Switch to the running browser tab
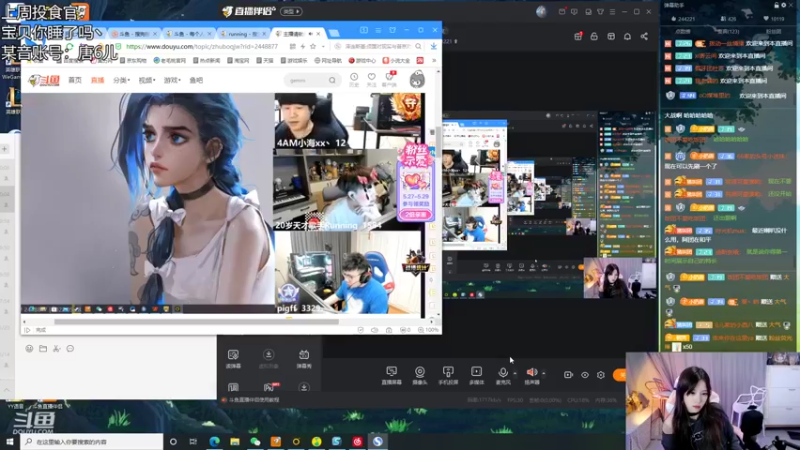Screen dimensions: 800x450 (244, 34)
